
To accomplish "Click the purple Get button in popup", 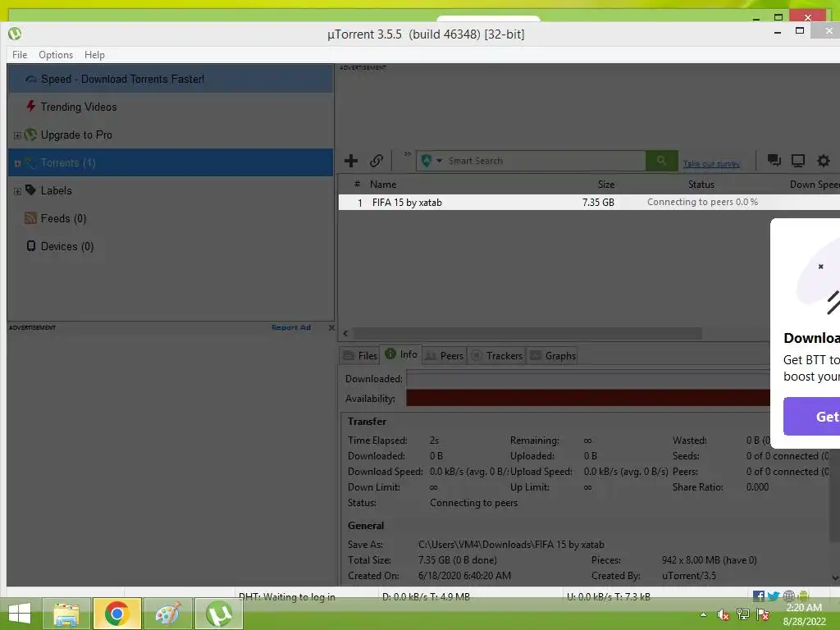I will [x=811, y=416].
